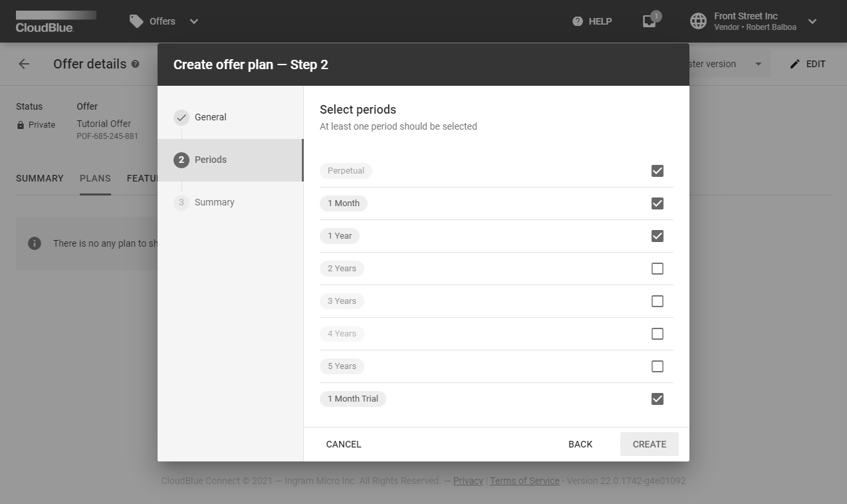The height and width of the screenshot is (504, 847).
Task: Uncheck the 1 Month period checkbox
Action: [x=658, y=203]
